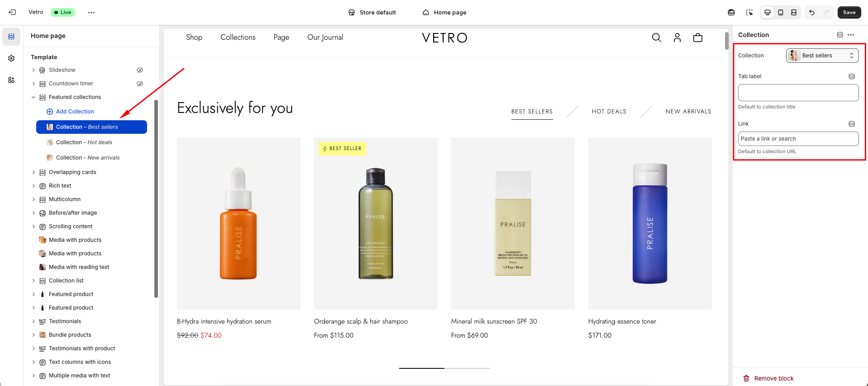This screenshot has width=868, height=386.
Task: Open the Collections menu in store header
Action: click(238, 38)
